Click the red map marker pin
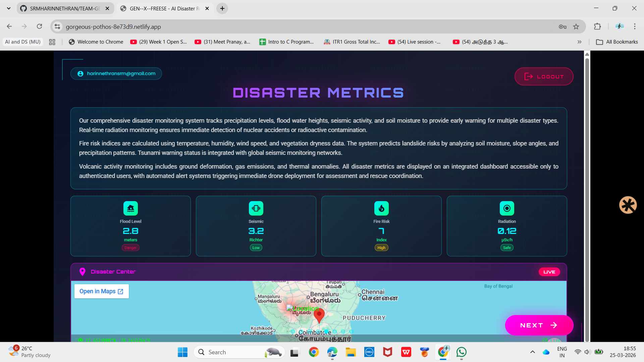Image resolution: width=644 pixels, height=362 pixels. point(319,315)
